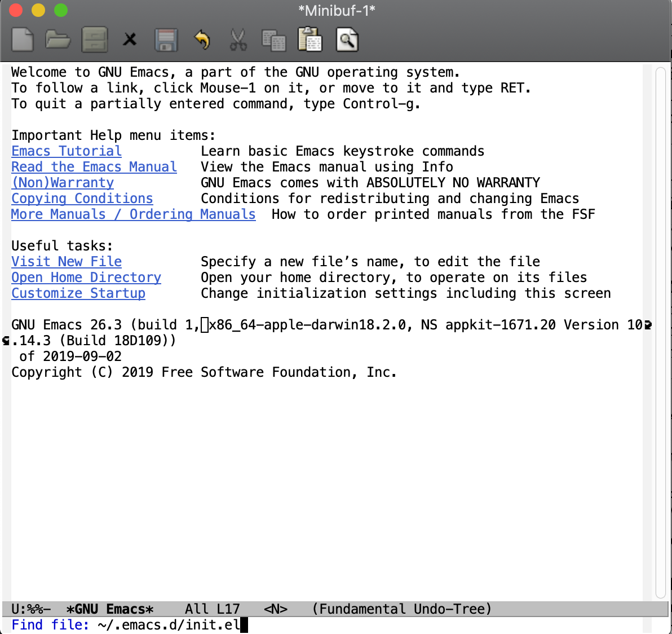
Task: Open Home Directory
Action: pos(86,277)
